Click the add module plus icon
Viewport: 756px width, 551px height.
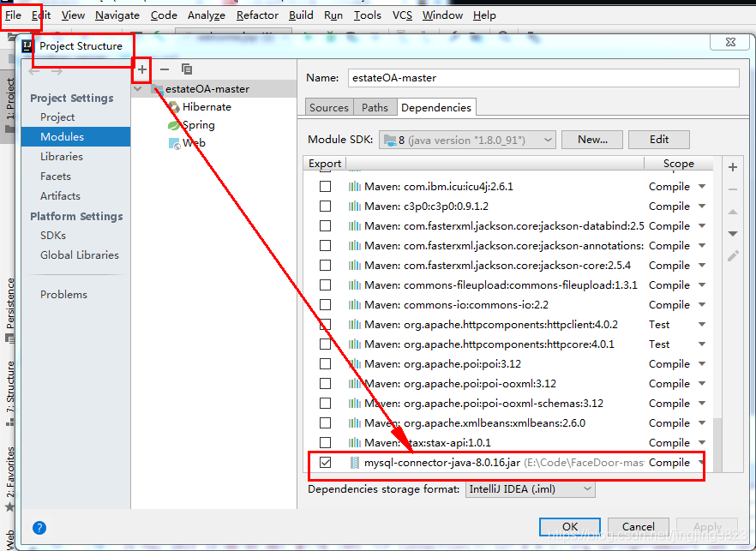141,69
